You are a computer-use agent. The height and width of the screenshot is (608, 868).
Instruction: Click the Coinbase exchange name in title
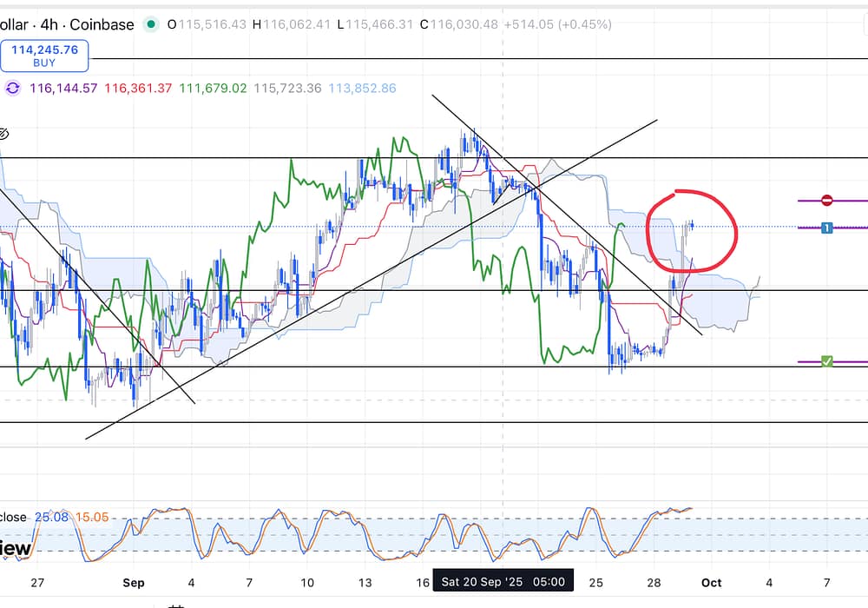tap(102, 24)
